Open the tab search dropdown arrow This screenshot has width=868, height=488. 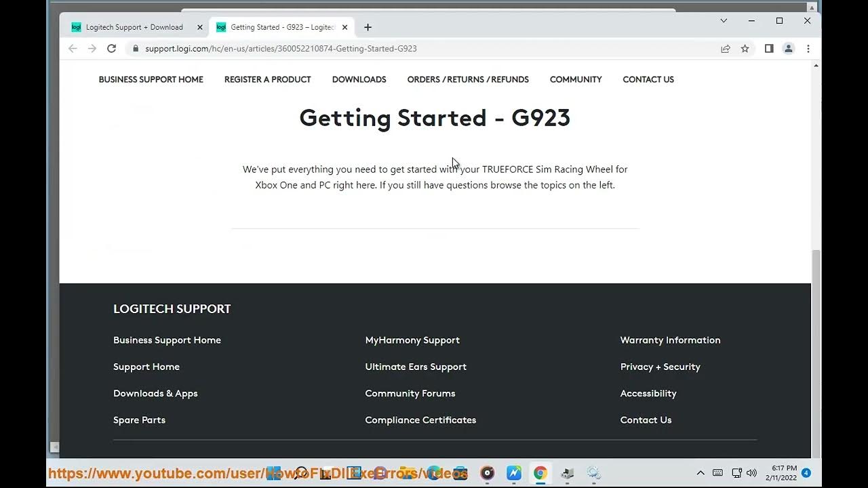[x=724, y=21]
